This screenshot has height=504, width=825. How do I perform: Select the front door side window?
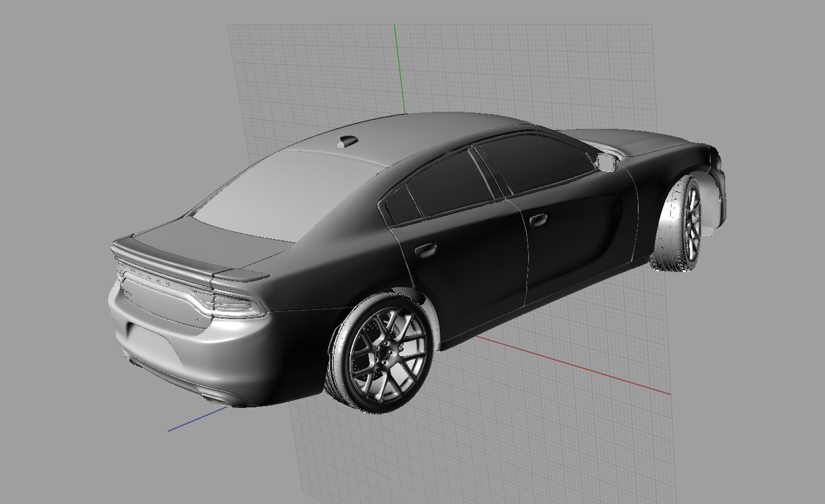pos(537,163)
